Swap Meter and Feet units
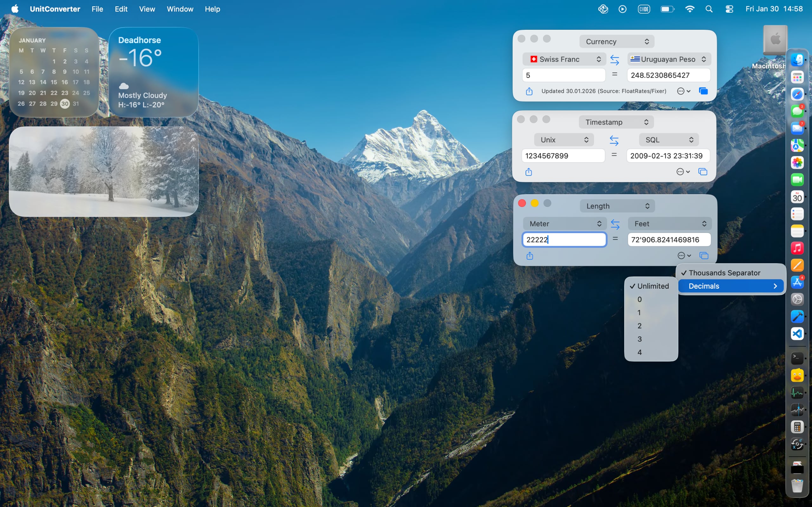This screenshot has height=507, width=812. (x=615, y=224)
